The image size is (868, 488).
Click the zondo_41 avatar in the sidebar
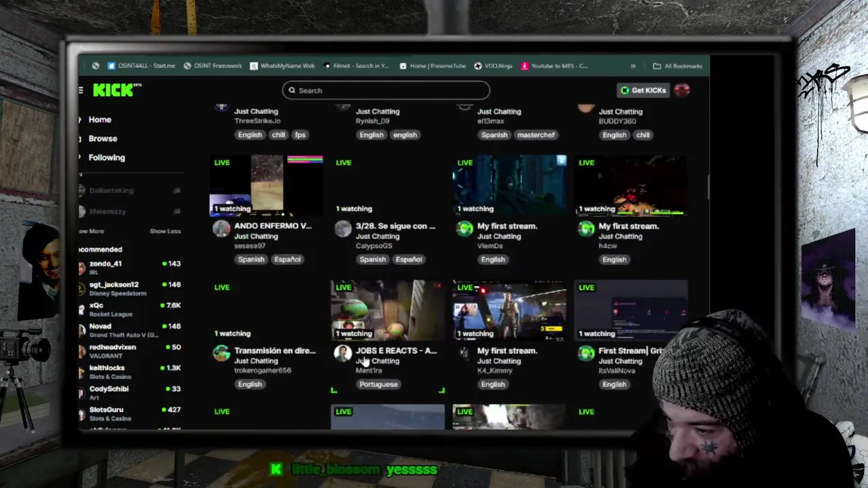click(82, 267)
